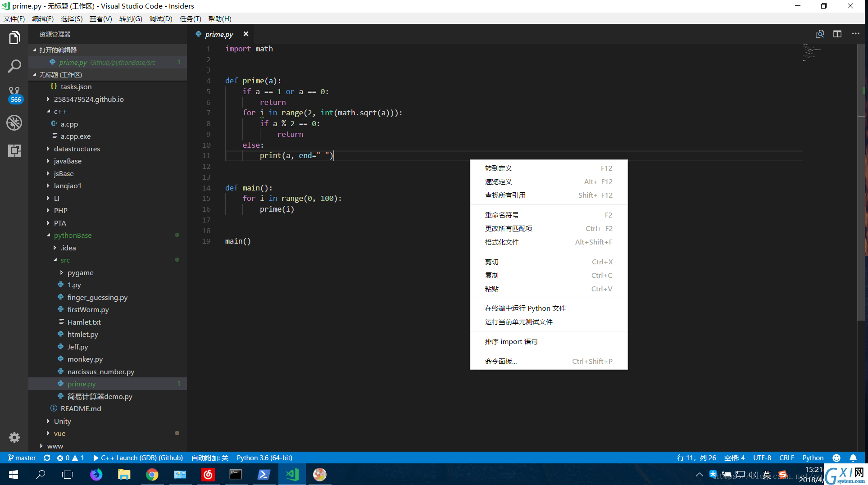The image size is (868, 485).
Task: Open the 查看(V) menu
Action: pyautogui.click(x=100, y=18)
